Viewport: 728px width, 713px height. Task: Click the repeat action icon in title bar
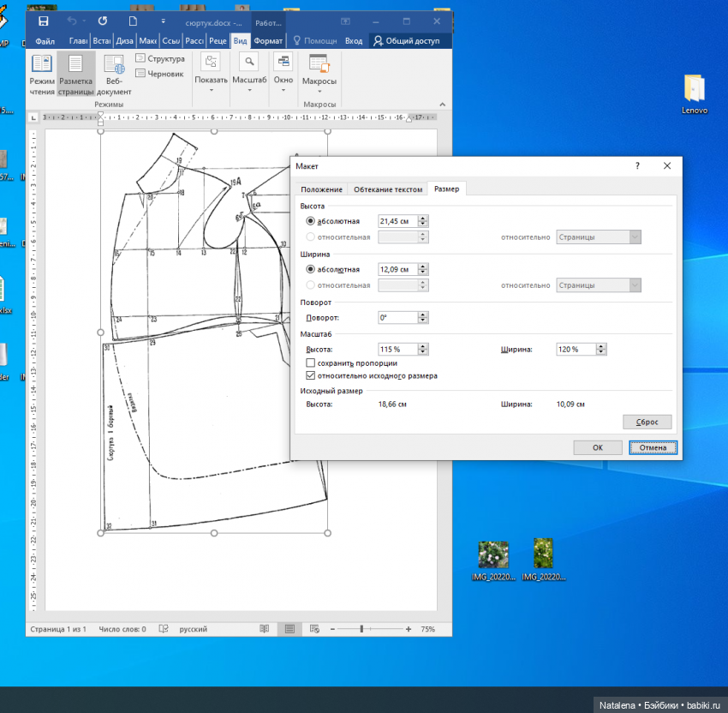coord(103,20)
